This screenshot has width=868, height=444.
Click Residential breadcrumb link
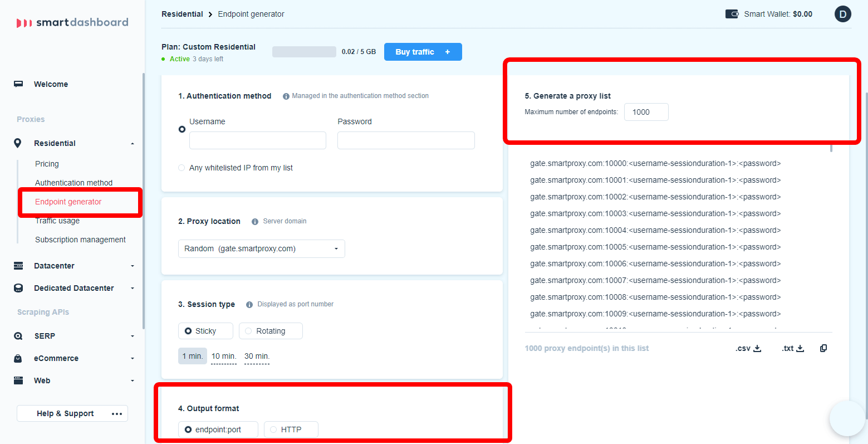(x=182, y=14)
